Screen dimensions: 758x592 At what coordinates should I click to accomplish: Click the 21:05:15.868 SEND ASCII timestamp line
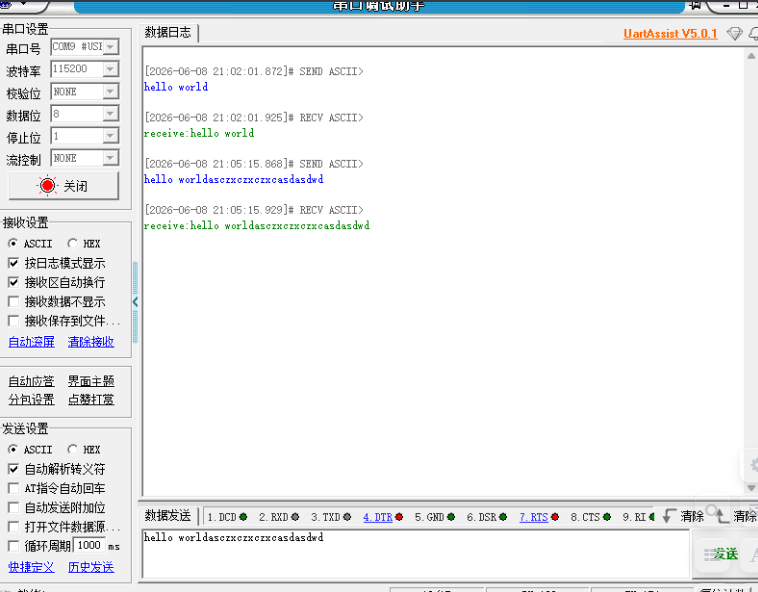[254, 164]
